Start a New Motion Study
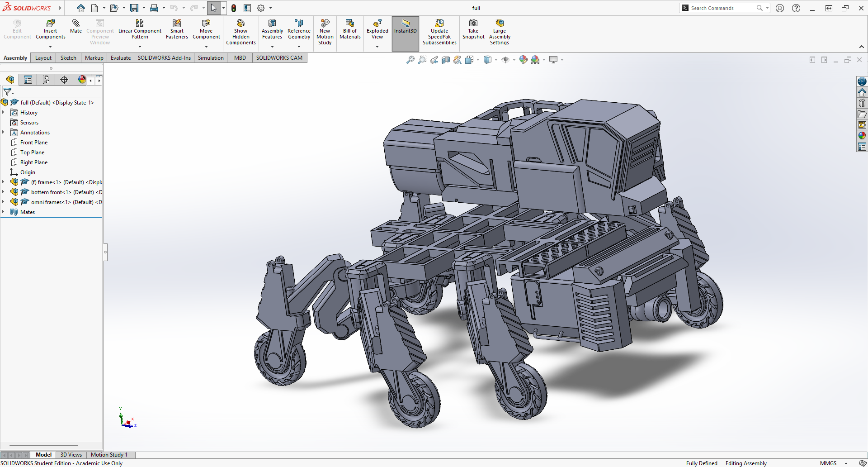Image resolution: width=868 pixels, height=467 pixels. (325, 24)
